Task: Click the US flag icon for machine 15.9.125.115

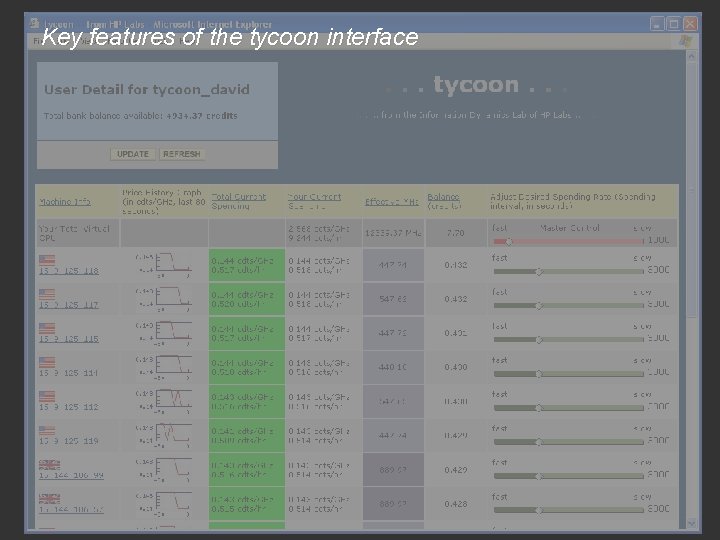Action: pos(47,328)
